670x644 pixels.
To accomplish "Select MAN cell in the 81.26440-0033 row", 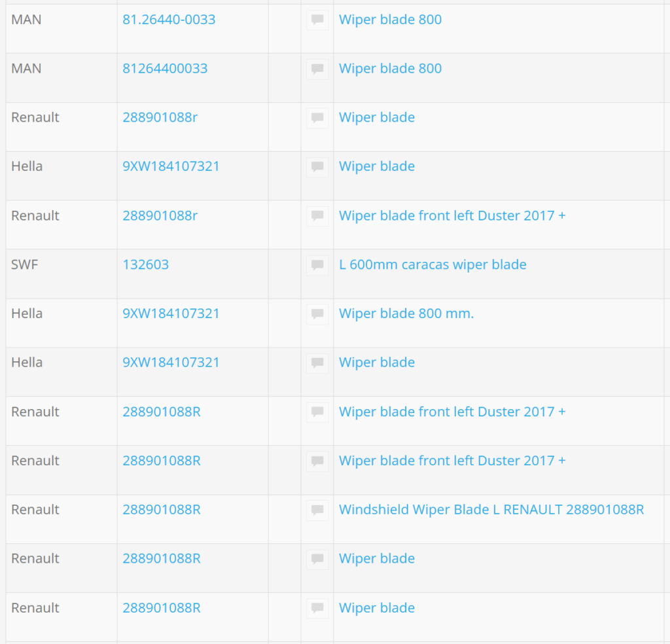I will point(61,29).
